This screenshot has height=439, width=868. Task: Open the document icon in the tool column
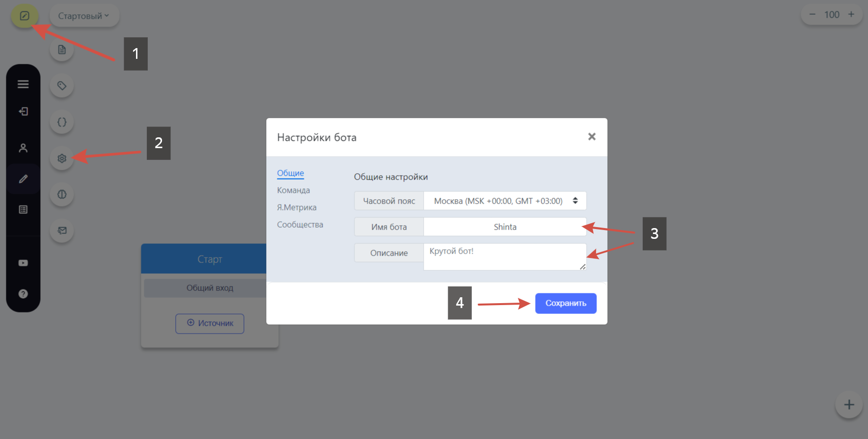[x=62, y=50]
